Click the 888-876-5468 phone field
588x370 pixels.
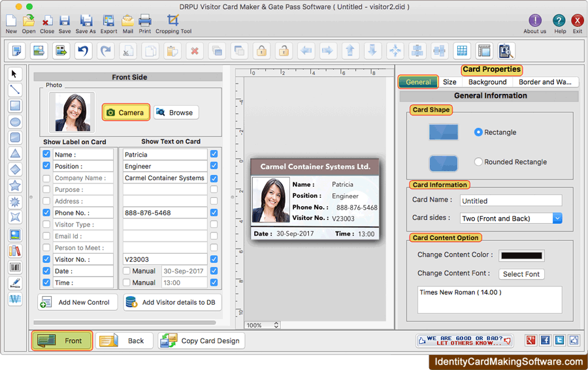[165, 213]
